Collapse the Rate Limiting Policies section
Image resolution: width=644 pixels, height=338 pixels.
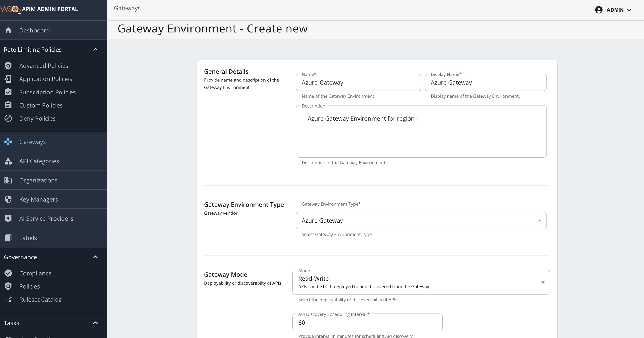(x=95, y=49)
